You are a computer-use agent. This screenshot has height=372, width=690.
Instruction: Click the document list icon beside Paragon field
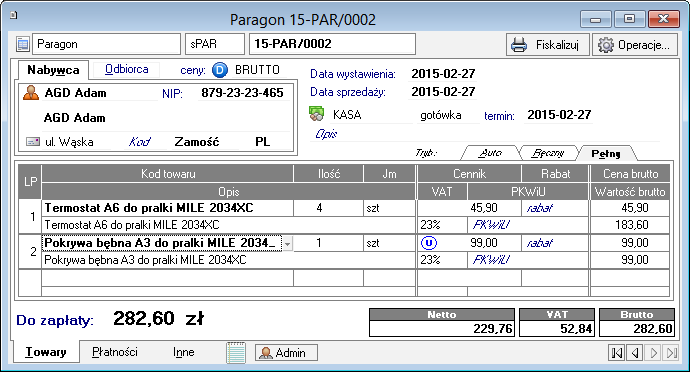[x=22, y=44]
